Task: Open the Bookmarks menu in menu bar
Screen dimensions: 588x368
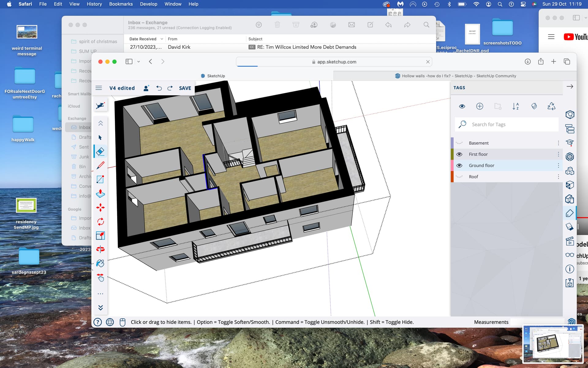Action: (x=121, y=4)
